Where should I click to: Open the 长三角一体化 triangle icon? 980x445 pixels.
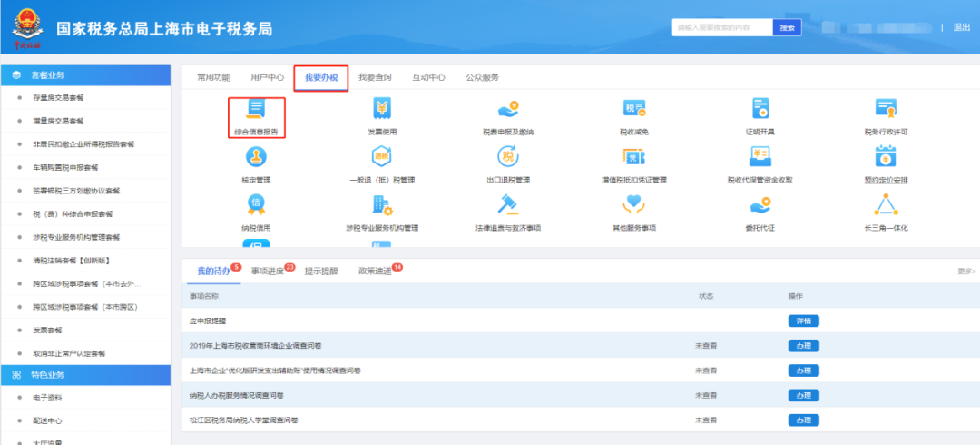tap(886, 204)
